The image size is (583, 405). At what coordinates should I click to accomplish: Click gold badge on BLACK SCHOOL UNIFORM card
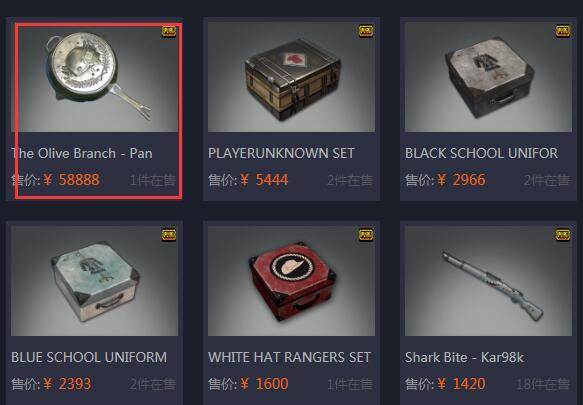point(563,31)
